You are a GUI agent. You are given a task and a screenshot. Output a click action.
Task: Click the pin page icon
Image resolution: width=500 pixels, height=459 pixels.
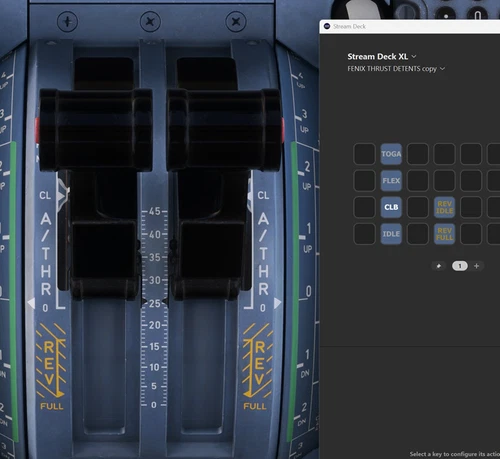[439, 266]
